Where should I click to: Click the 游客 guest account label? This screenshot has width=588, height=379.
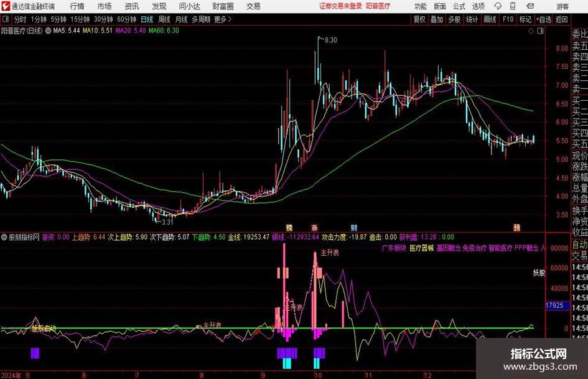(x=562, y=6)
